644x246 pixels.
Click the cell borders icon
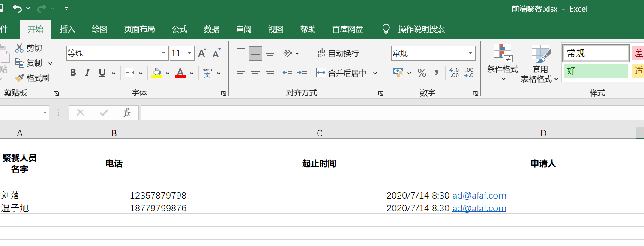coord(129,73)
